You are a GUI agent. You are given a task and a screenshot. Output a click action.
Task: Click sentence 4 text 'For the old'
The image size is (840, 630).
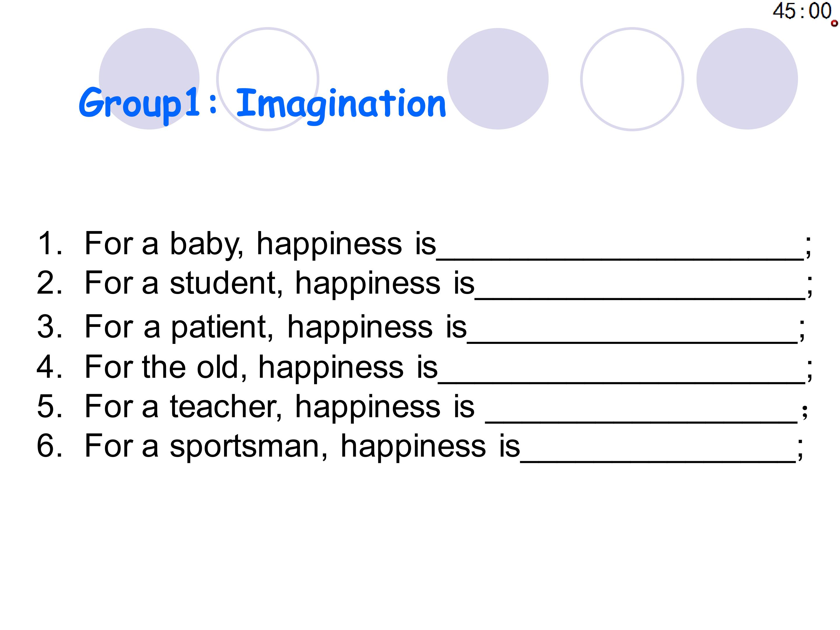(x=166, y=367)
